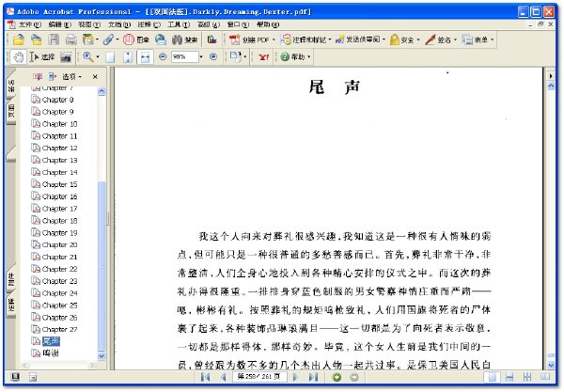Open the rotate view dropdown icon
564x392 pixels.
[238, 56]
